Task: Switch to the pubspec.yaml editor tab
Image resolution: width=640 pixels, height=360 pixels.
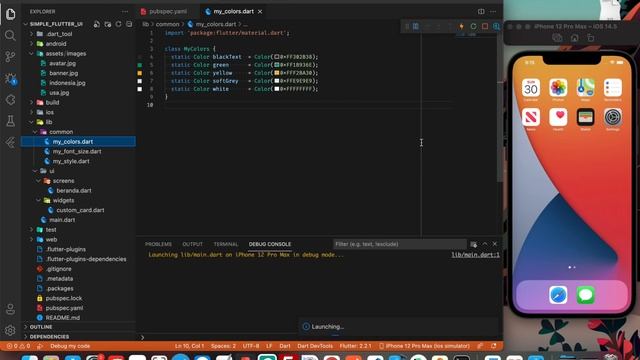Action: coord(168,12)
